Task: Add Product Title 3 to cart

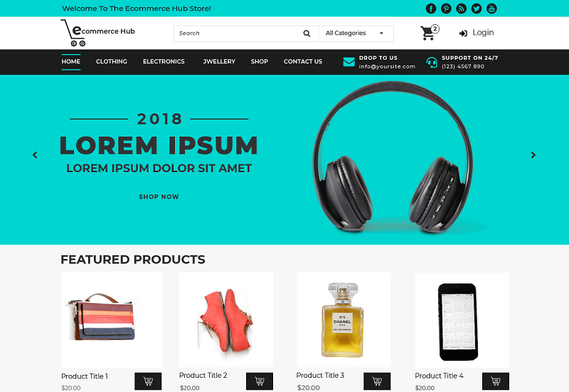Action: (x=377, y=381)
